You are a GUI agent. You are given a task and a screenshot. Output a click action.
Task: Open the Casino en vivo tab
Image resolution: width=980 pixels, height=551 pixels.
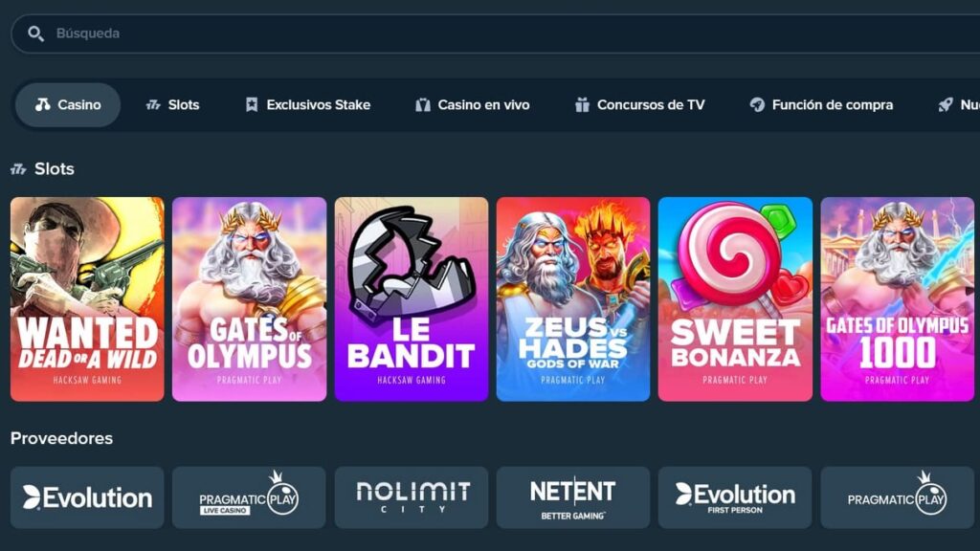click(x=473, y=105)
